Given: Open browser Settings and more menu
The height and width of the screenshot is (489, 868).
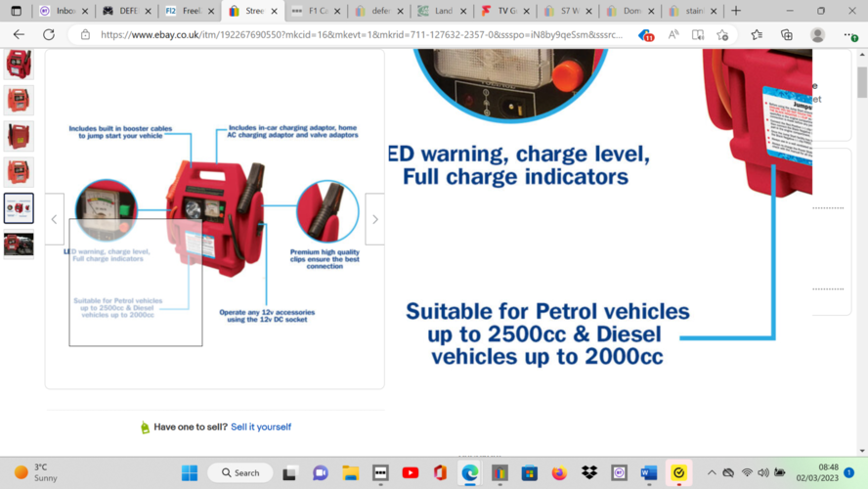Looking at the screenshot, I should coord(850,35).
